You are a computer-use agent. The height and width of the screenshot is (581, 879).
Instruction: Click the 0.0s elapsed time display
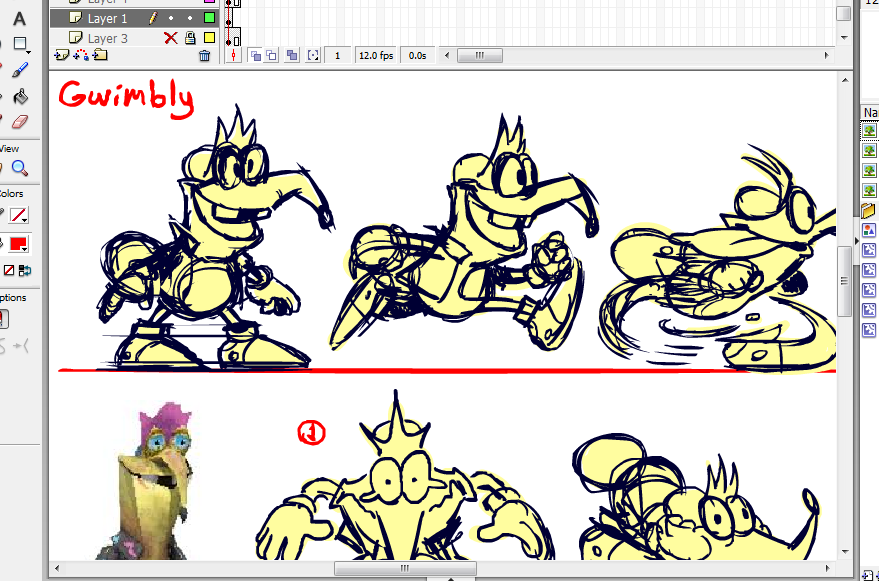(418, 56)
